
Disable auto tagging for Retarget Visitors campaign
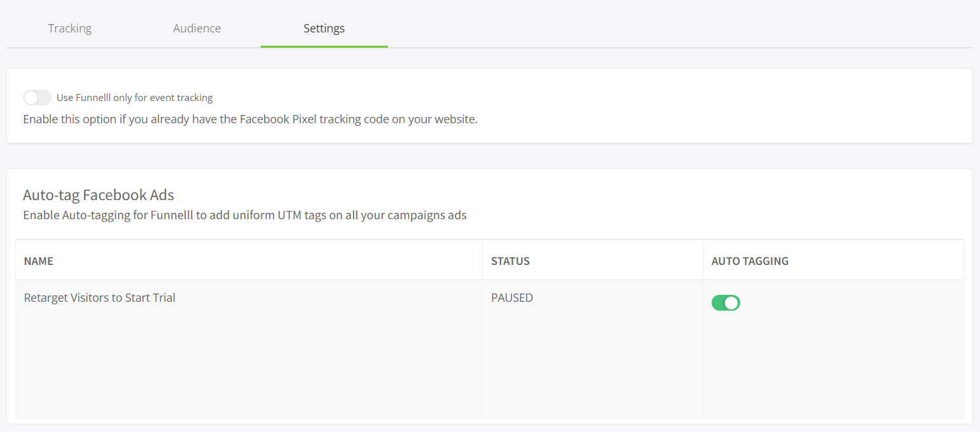726,303
